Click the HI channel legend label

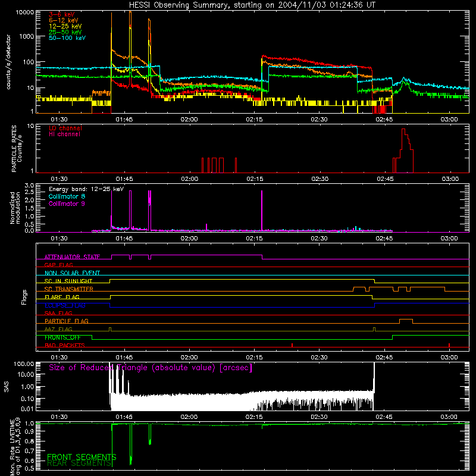[64, 134]
